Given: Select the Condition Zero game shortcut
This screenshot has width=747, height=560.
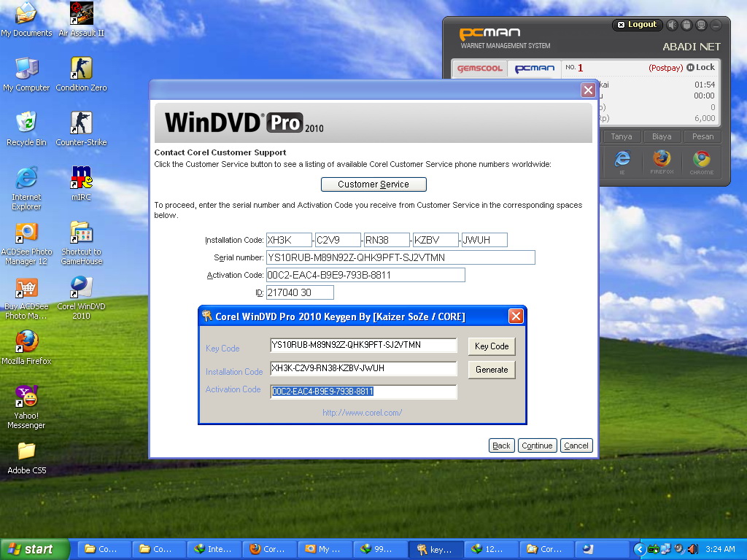Looking at the screenshot, I should [x=81, y=74].
